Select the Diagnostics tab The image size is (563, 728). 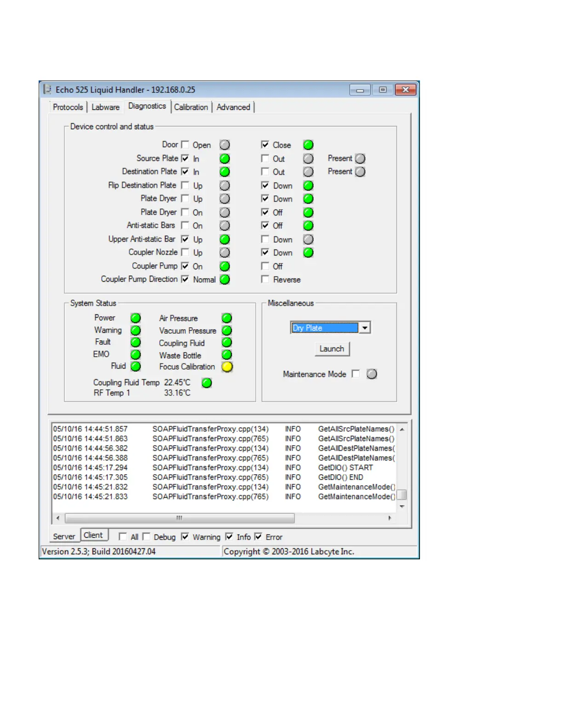(147, 106)
